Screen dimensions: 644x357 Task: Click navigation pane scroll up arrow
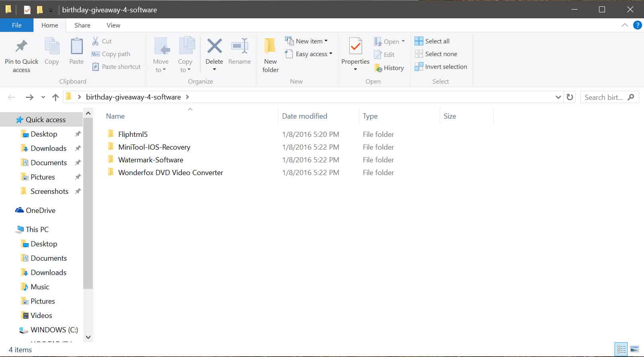click(x=88, y=113)
